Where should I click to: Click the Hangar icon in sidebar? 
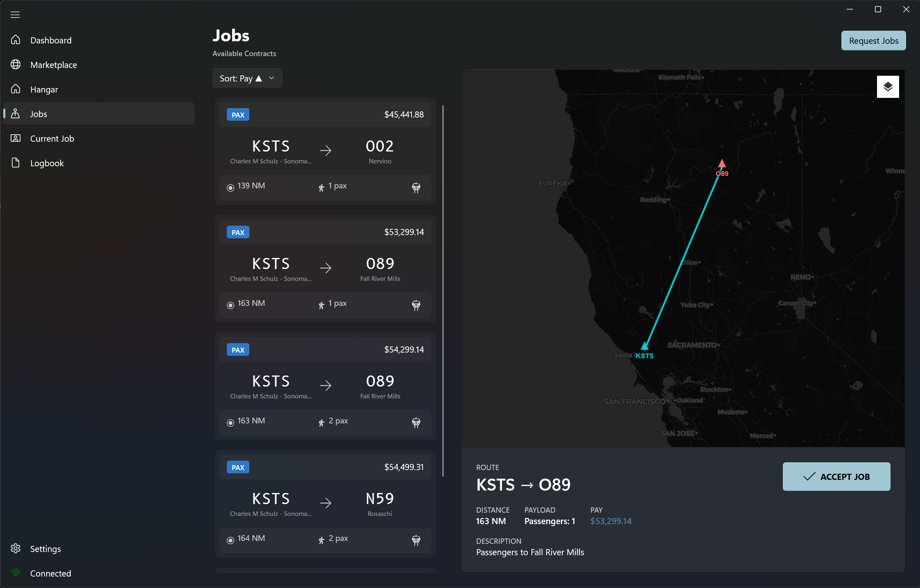[x=16, y=89]
